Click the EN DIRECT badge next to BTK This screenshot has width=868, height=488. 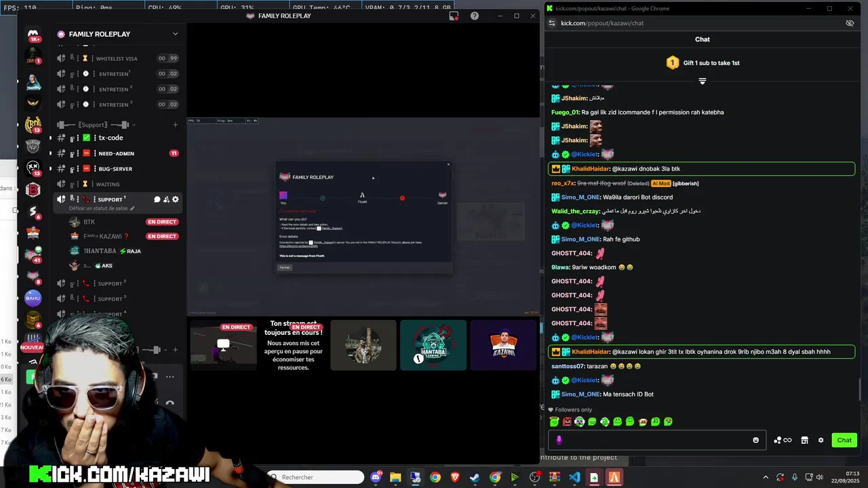click(161, 222)
